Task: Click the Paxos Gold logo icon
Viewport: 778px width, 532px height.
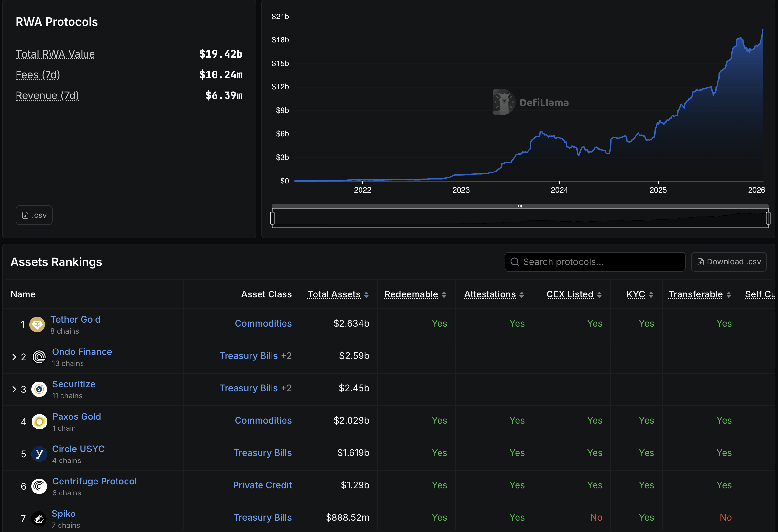Action: coord(39,422)
